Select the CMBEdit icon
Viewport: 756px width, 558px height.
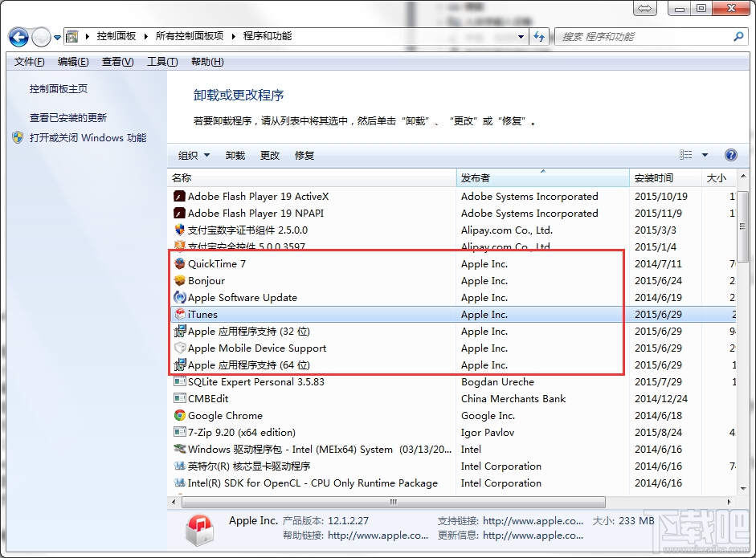click(x=179, y=398)
